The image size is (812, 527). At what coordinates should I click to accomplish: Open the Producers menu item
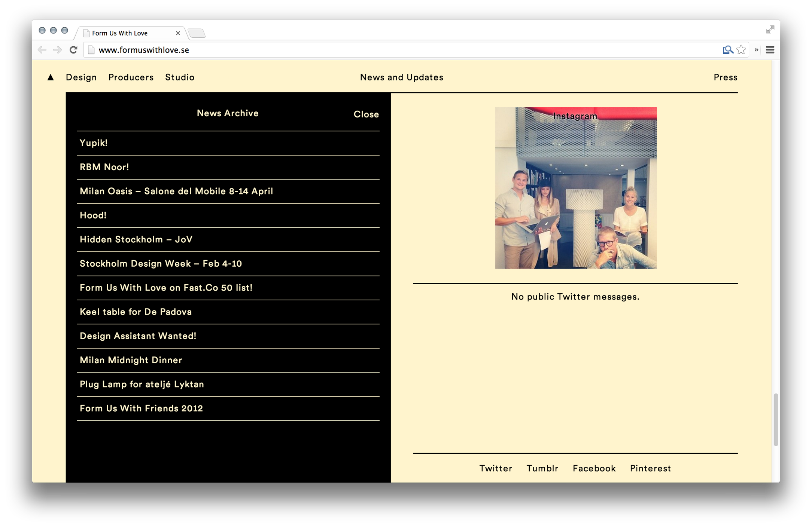131,77
